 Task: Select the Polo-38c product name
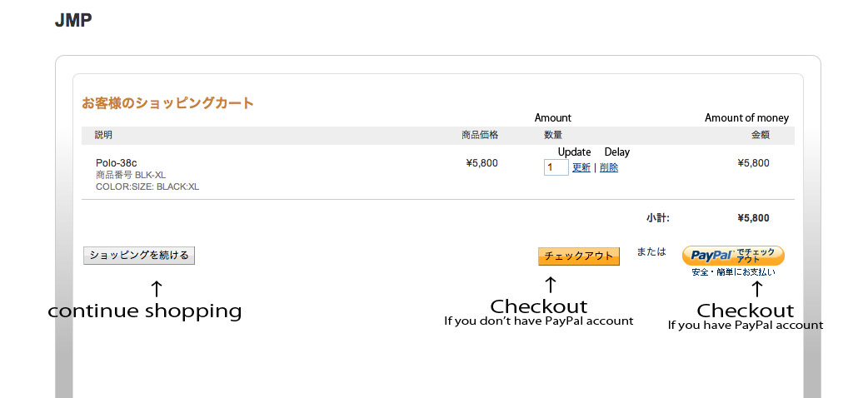coord(117,162)
